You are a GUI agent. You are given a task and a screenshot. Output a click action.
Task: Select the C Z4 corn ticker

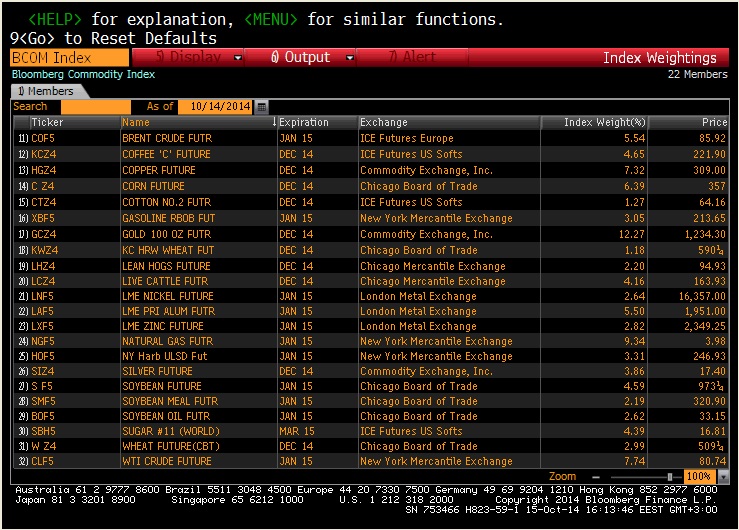[42, 187]
